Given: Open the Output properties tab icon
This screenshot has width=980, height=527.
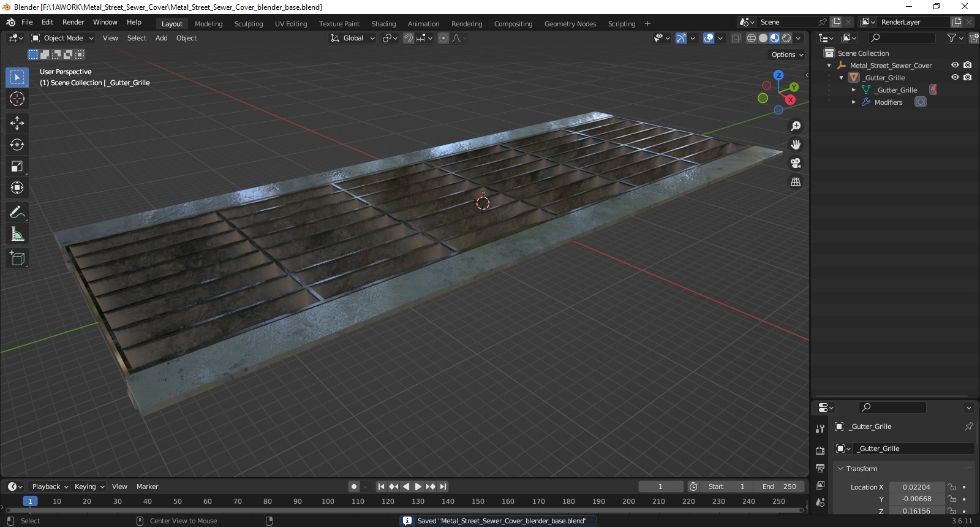Looking at the screenshot, I should tap(820, 468).
